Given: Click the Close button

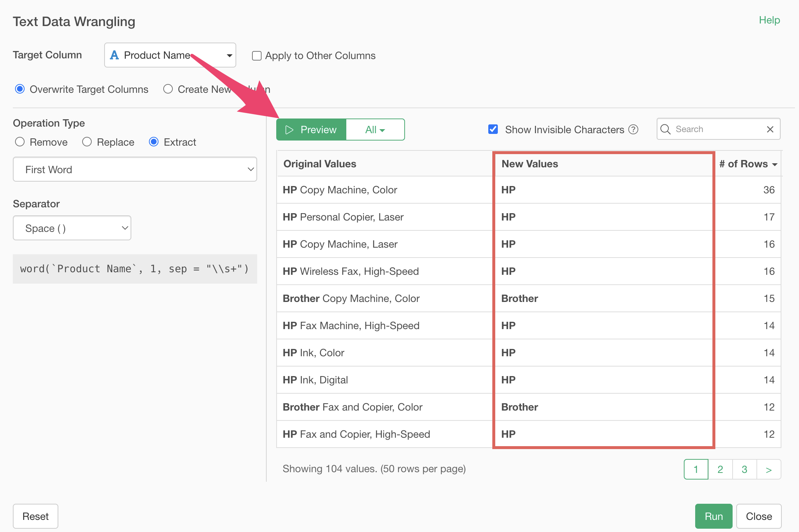Looking at the screenshot, I should pos(759,516).
